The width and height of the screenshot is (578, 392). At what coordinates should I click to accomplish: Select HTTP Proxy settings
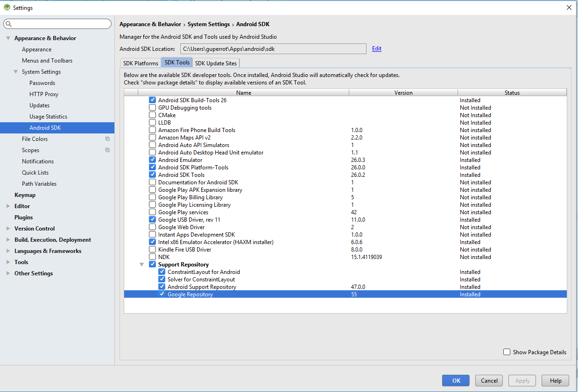coord(44,94)
